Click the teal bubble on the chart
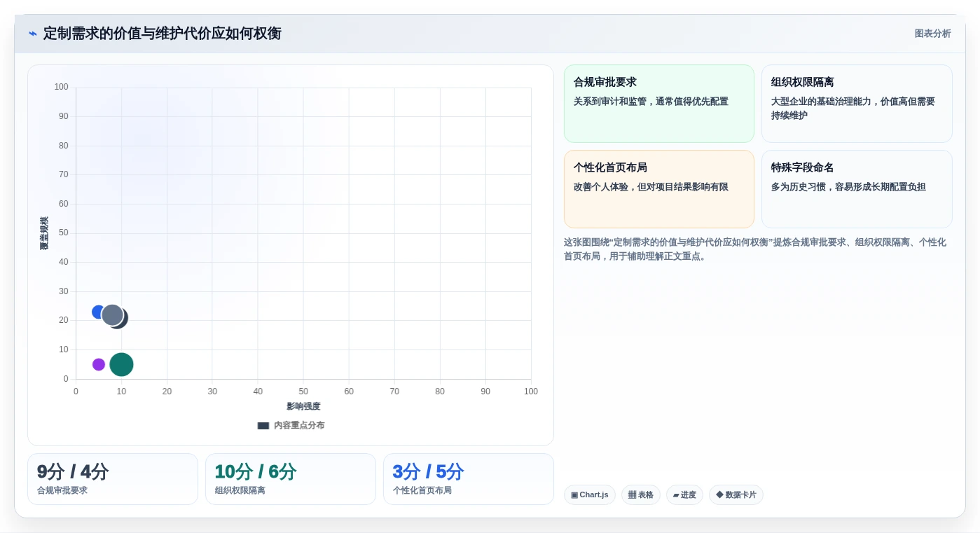The image size is (980, 533). [x=121, y=364]
